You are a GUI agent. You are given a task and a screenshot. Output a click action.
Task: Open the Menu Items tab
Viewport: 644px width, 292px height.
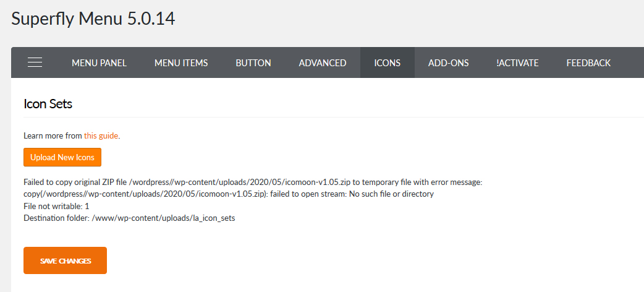point(181,63)
